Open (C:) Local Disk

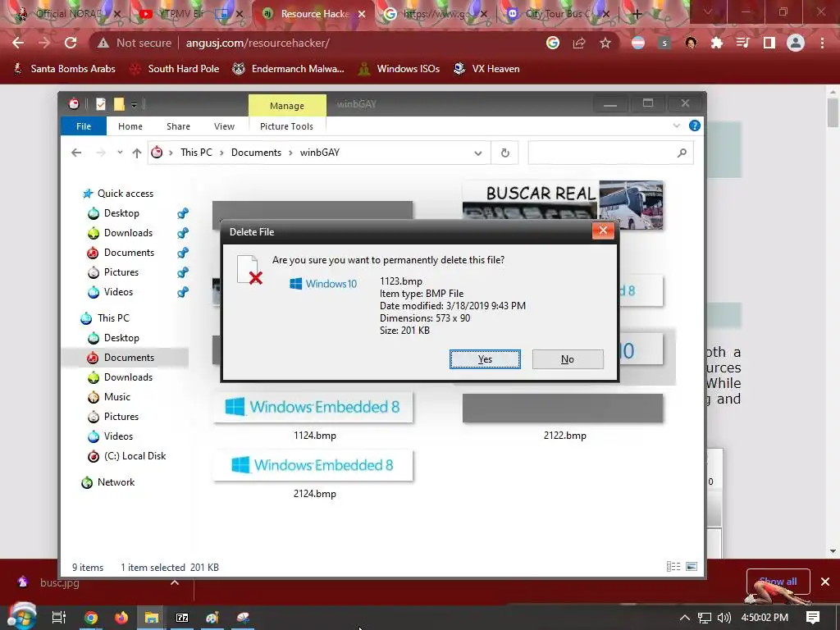(x=135, y=456)
